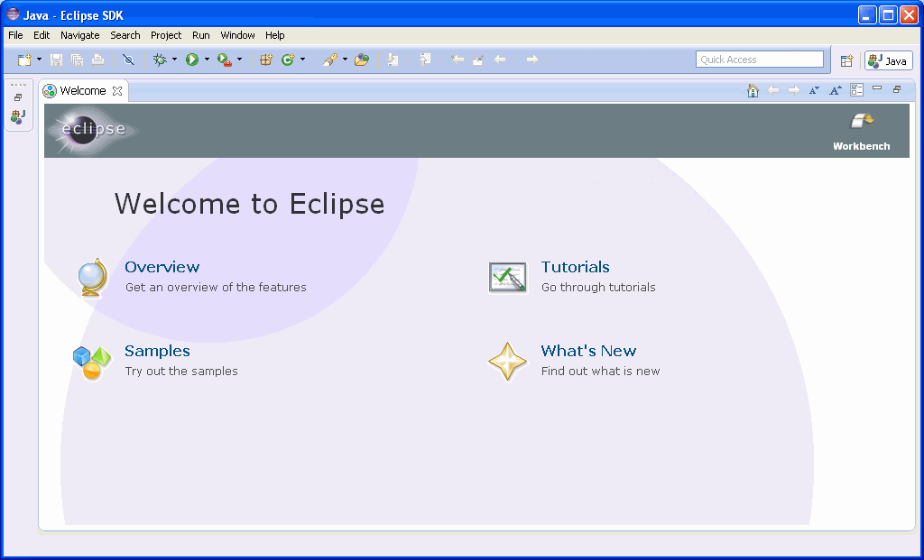
Task: Click the New Java Class icon
Action: (288, 60)
